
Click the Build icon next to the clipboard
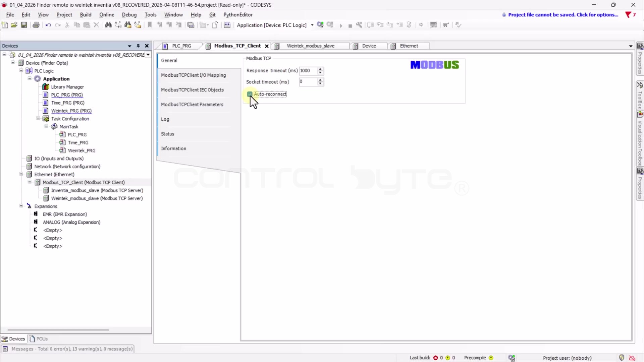point(227,25)
